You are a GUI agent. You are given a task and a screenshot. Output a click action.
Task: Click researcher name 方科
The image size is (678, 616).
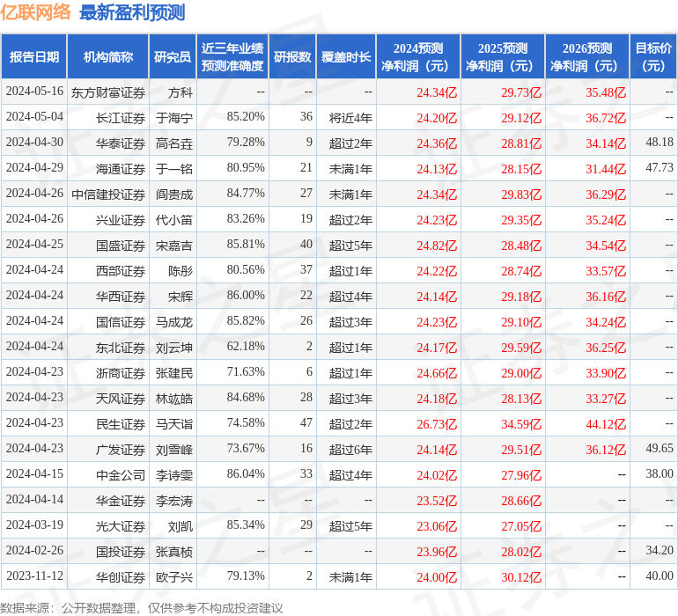coord(181,92)
